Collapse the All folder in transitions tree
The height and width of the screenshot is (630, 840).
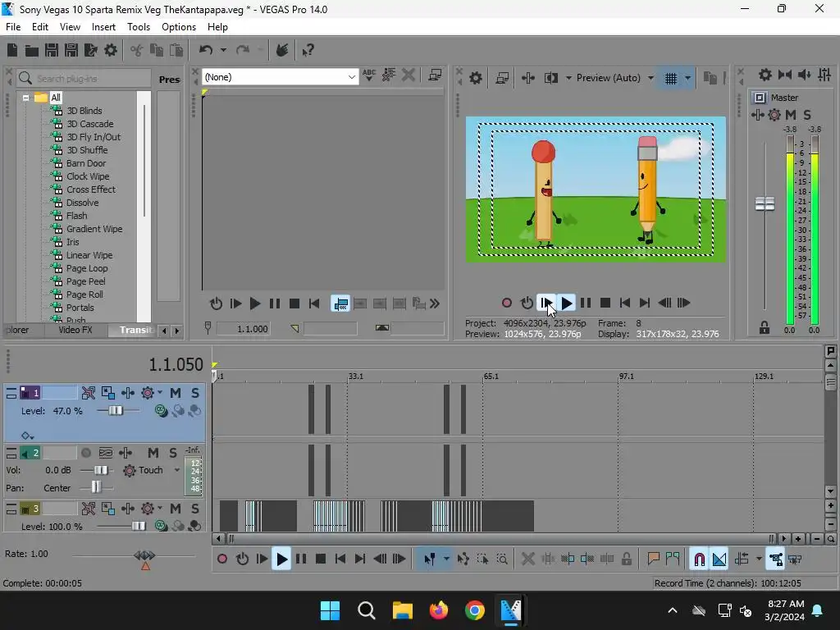tap(25, 98)
